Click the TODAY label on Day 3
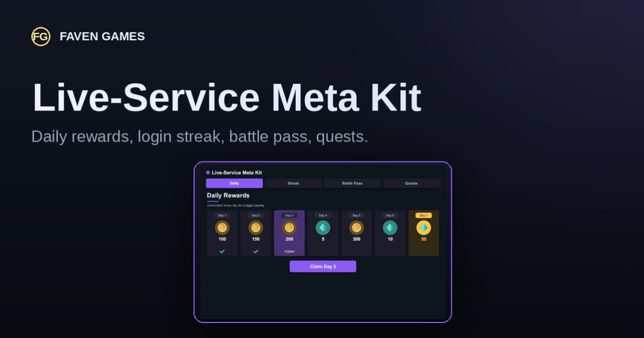Viewport: 644px width, 338px height. click(x=289, y=252)
